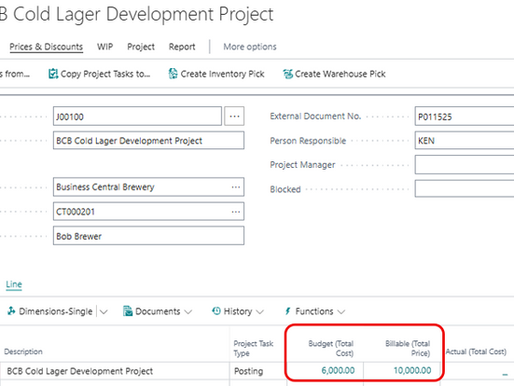This screenshot has width=514, height=386.
Task: Click Create Warehouse Pick action
Action: (334, 74)
